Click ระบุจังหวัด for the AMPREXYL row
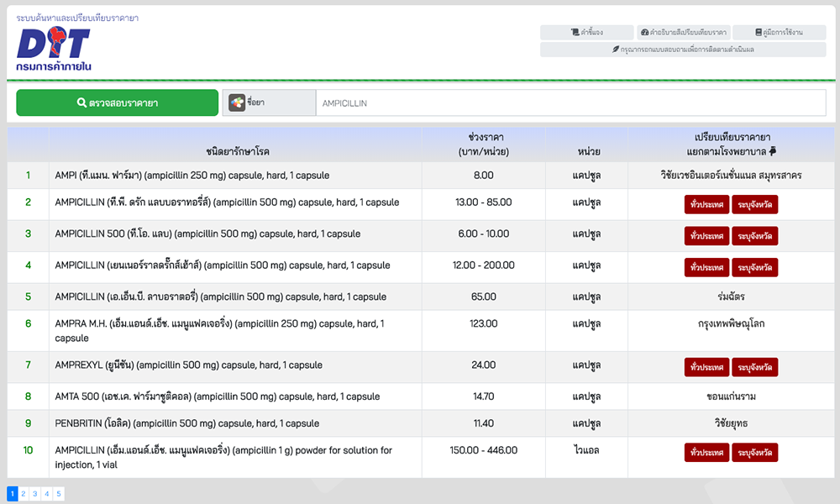The image size is (840, 504). pos(755,367)
